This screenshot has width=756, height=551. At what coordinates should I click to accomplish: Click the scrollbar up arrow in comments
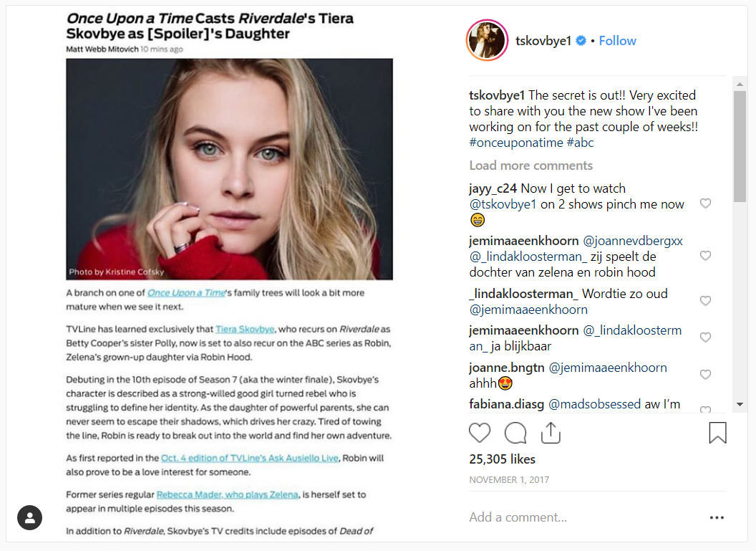[740, 84]
